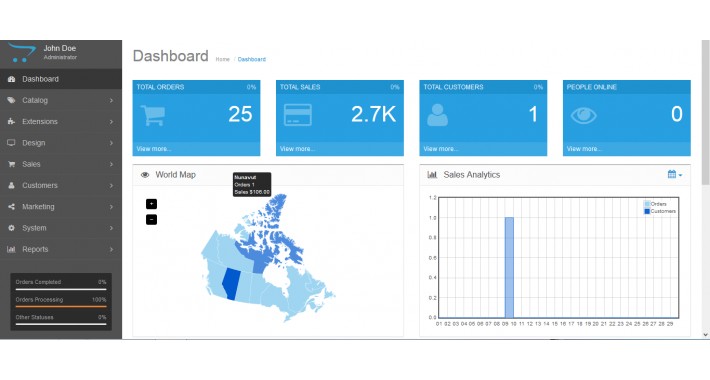Expand the Customers menu chevron
Screen dimensions: 710x380
pos(111,186)
